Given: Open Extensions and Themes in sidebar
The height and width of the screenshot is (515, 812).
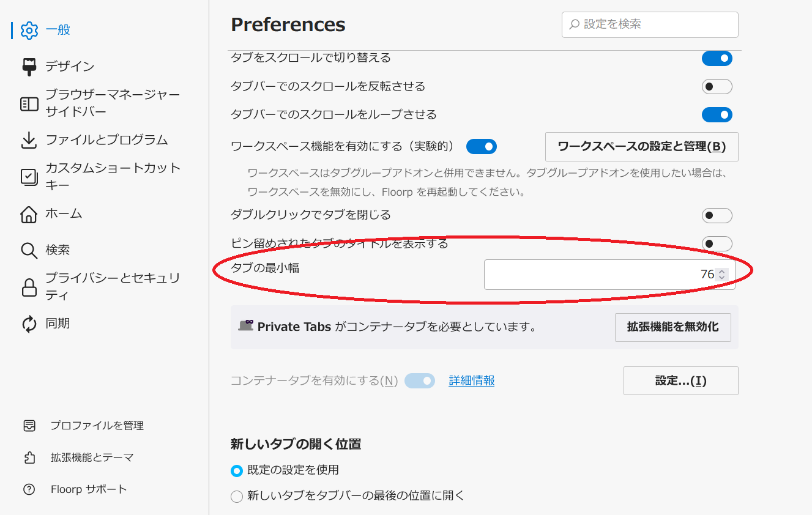Looking at the screenshot, I should click(92, 458).
